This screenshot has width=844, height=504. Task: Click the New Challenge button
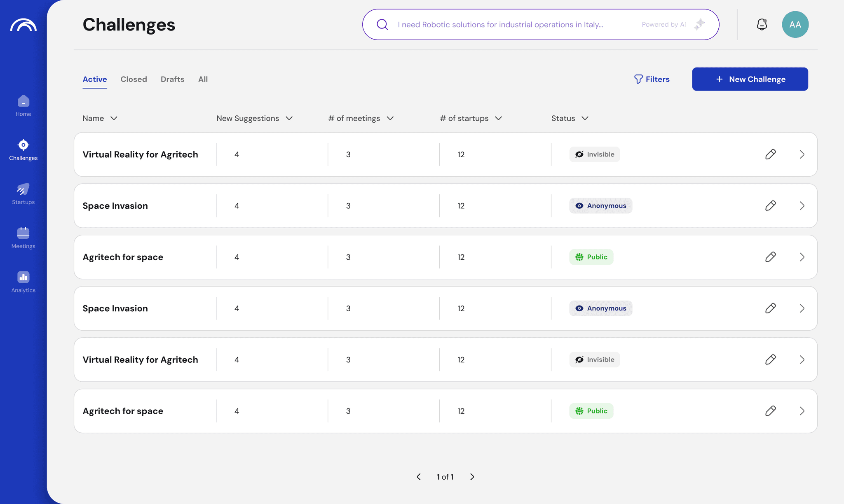point(750,79)
